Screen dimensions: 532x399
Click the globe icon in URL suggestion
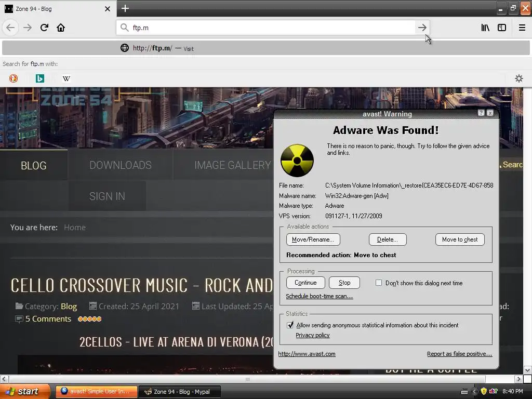point(125,48)
